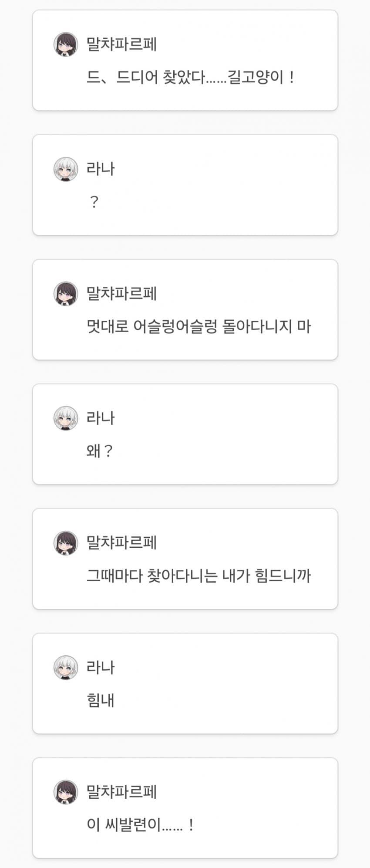Image resolution: width=370 pixels, height=868 pixels.
Task: Click the 말차파르페 name in the last card
Action: pyautogui.click(x=121, y=792)
